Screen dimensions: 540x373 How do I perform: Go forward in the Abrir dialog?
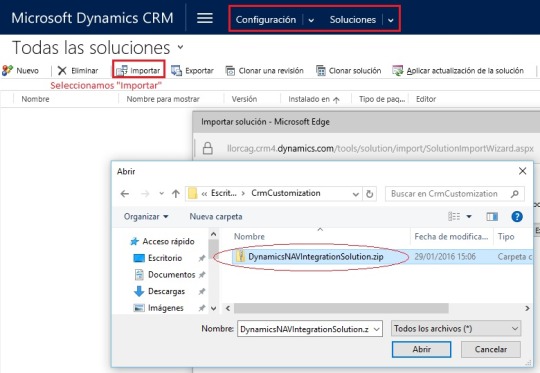pos(145,194)
